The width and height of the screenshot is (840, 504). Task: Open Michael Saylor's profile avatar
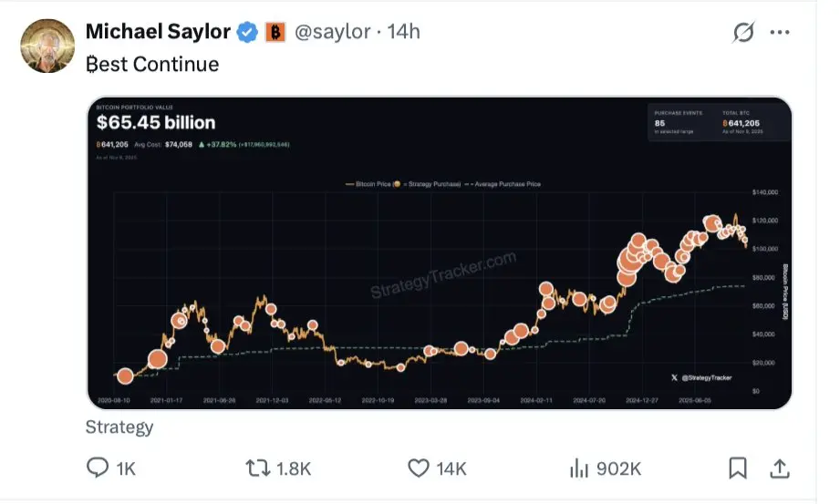click(47, 46)
